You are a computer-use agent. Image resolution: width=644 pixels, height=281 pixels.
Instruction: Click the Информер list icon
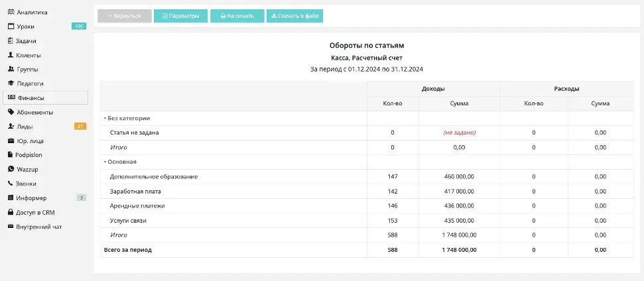11,197
